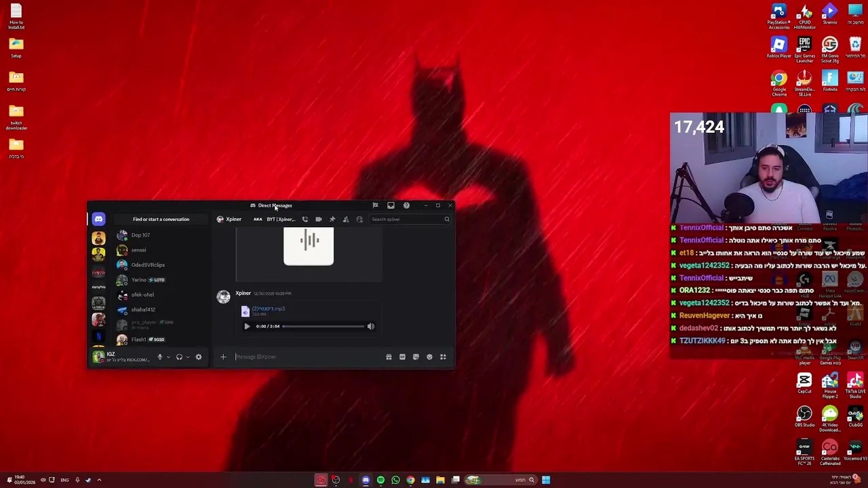Open first server icon below Discord home
This screenshot has width=868, height=488.
(x=98, y=238)
